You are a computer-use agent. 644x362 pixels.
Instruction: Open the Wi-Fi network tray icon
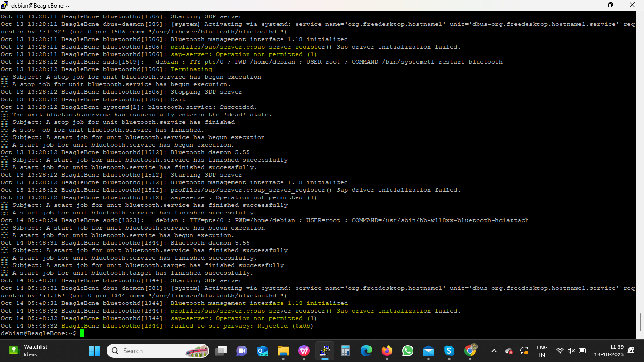point(560,351)
